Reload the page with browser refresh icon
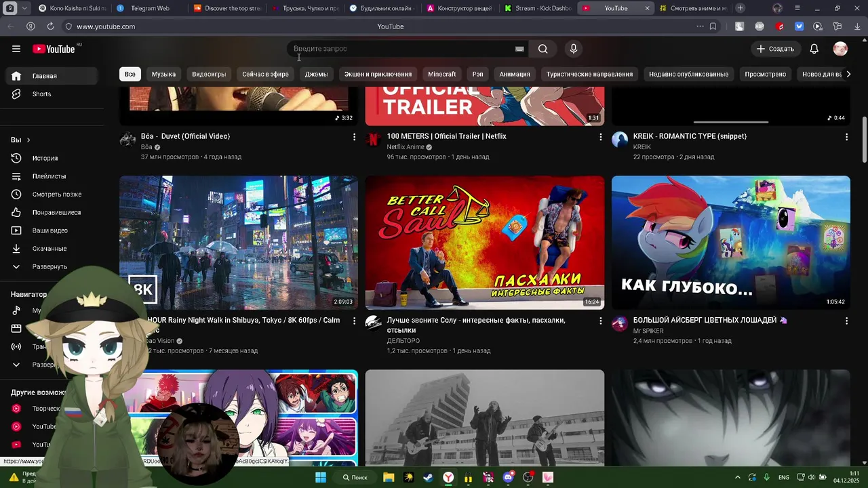 [50, 26]
